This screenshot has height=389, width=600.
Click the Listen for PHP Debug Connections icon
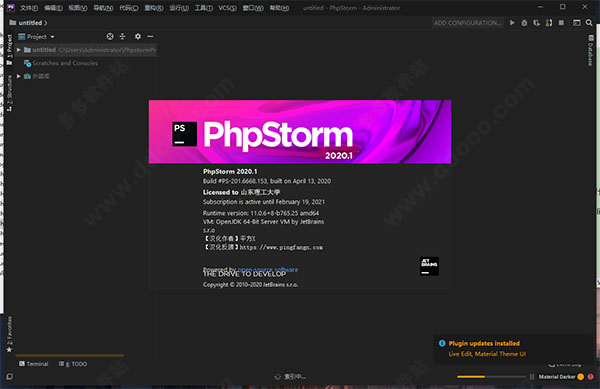[x=549, y=23]
